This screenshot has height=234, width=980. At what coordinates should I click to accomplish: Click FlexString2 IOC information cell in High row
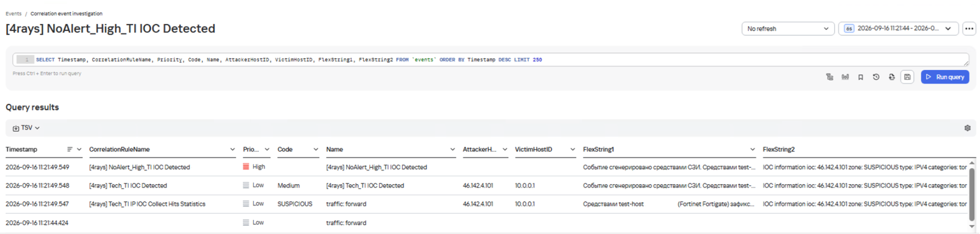(865, 167)
